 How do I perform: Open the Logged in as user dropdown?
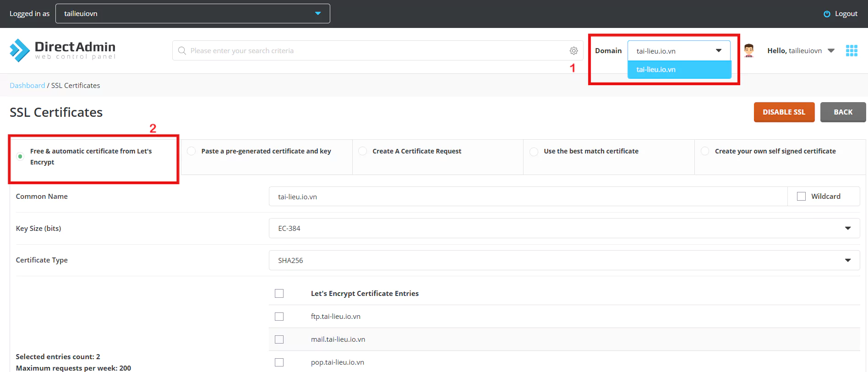(x=192, y=14)
